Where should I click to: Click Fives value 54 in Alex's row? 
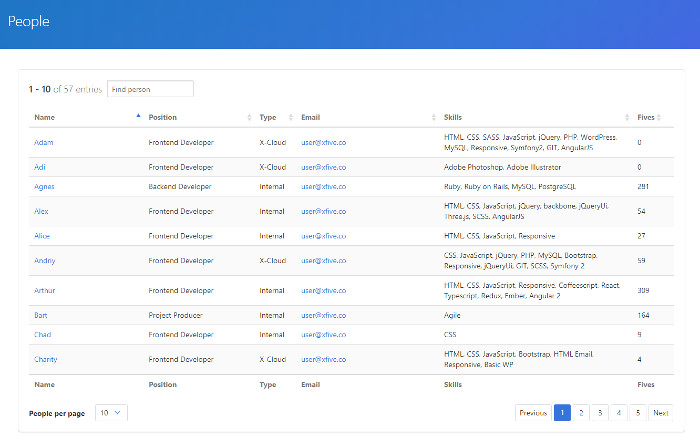click(642, 211)
